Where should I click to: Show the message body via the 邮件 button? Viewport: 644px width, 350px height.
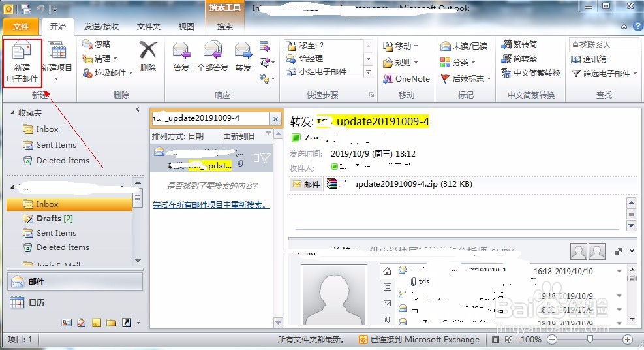pos(307,184)
